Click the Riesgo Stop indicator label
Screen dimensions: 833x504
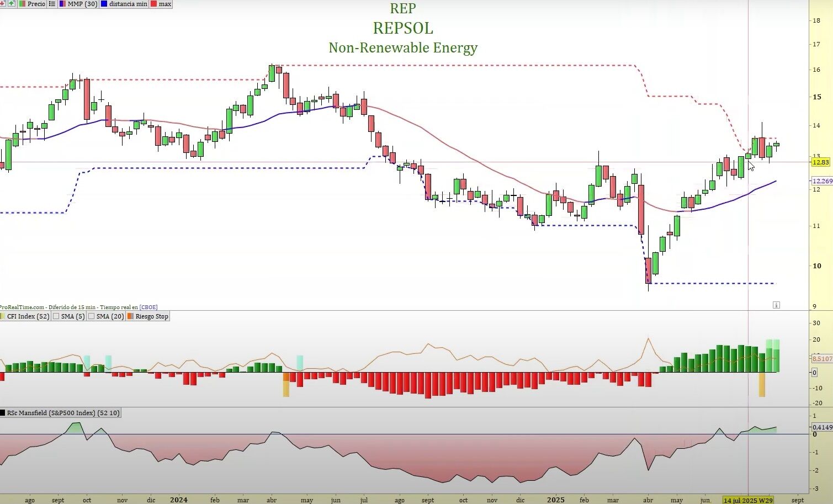click(x=148, y=316)
